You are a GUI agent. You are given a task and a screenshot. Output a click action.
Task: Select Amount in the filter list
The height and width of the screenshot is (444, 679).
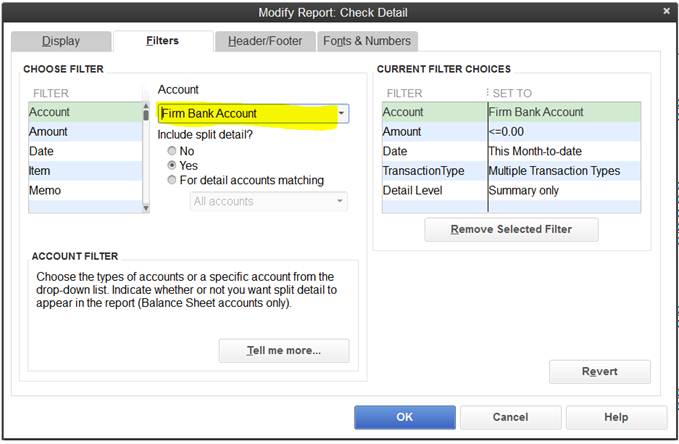tap(84, 132)
